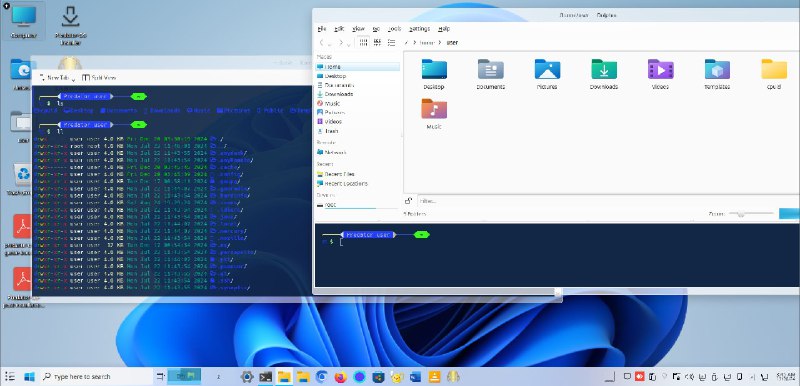Expand the forward button history dropdown

[349, 43]
